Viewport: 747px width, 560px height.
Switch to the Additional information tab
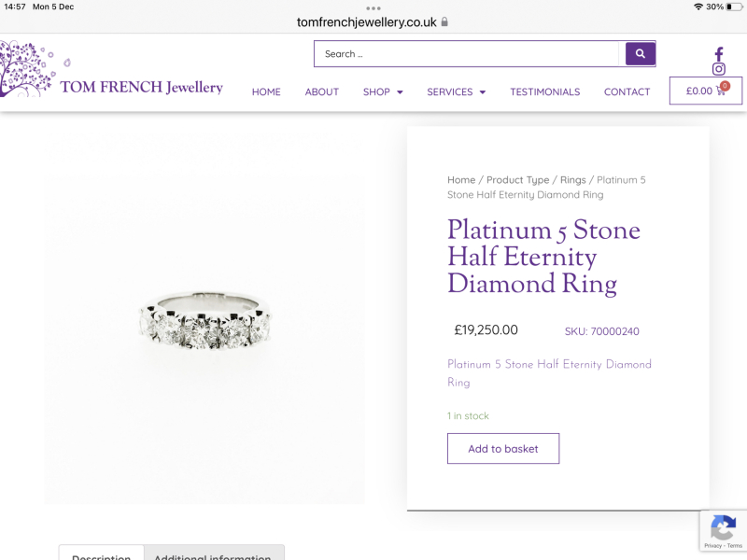point(213,554)
